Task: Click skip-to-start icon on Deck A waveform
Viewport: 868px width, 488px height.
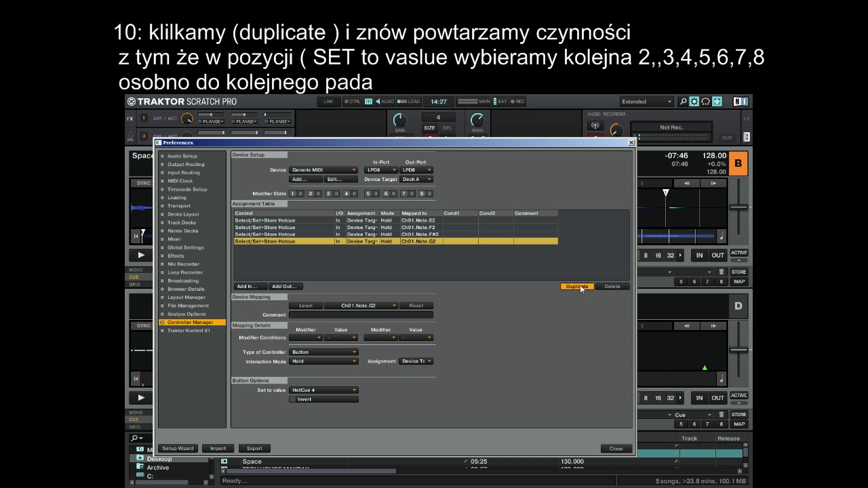Action: pyautogui.click(x=136, y=236)
